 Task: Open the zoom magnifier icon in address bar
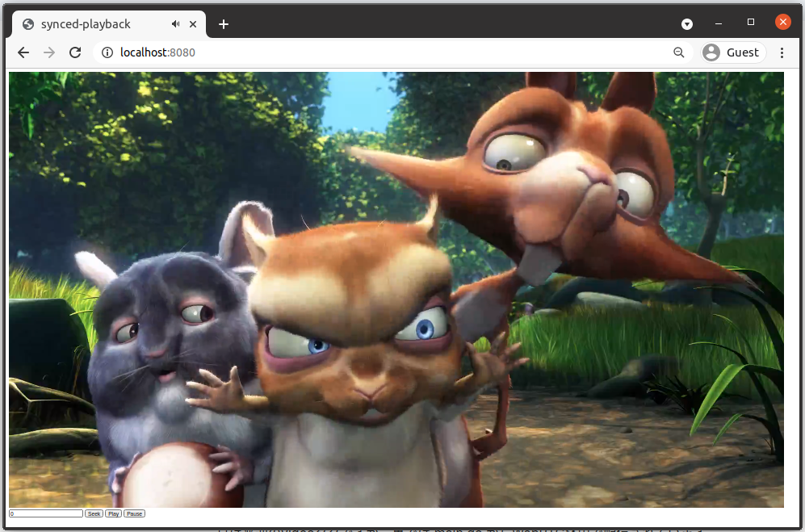click(679, 52)
